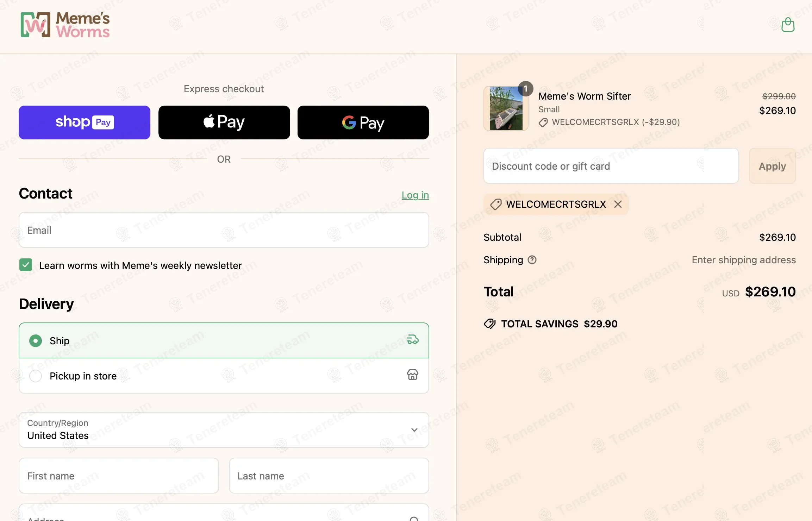Expand the Country/Region dropdown
The height and width of the screenshot is (521, 812).
tap(224, 430)
